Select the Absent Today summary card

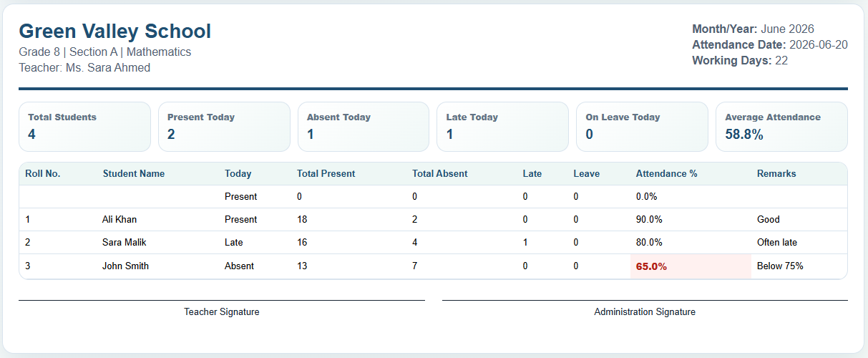coord(364,127)
